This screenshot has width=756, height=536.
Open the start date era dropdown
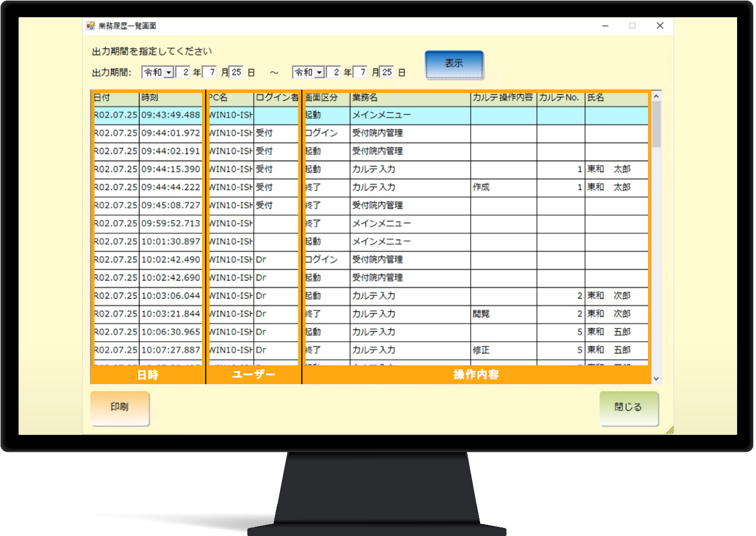(169, 72)
